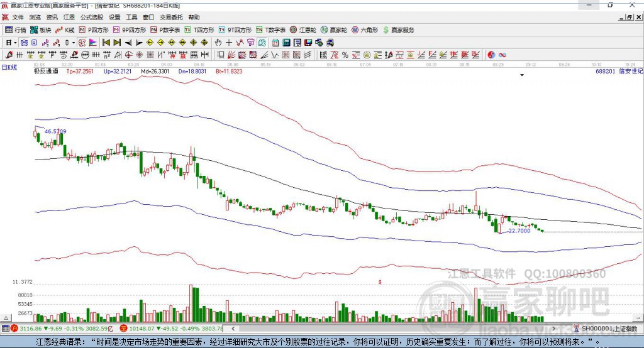644x348 pixels.
Task: Click the first yellow diamond arrow icon
Action: (x=150, y=43)
